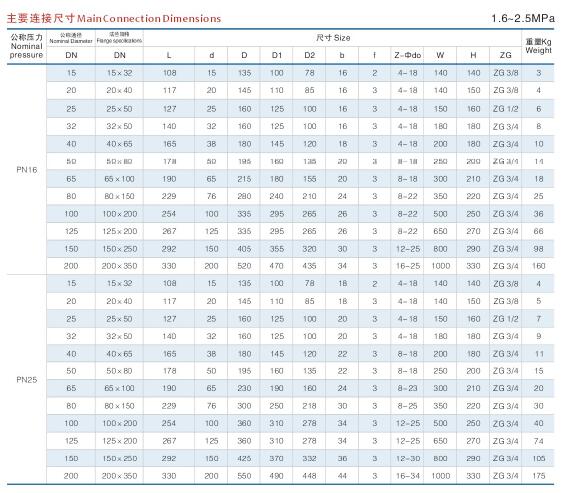Click the PN16 nominal pressure cell

[27, 170]
